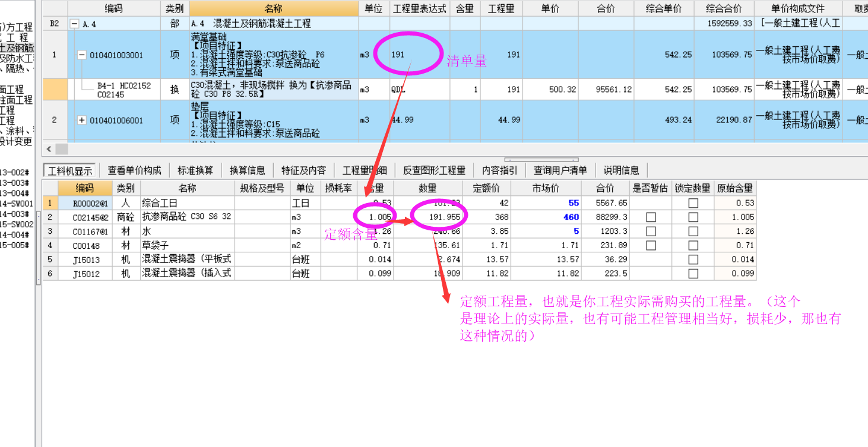Select the 工程量表达式 cell showing 191
The height and width of the screenshot is (447, 868).
[x=419, y=55]
